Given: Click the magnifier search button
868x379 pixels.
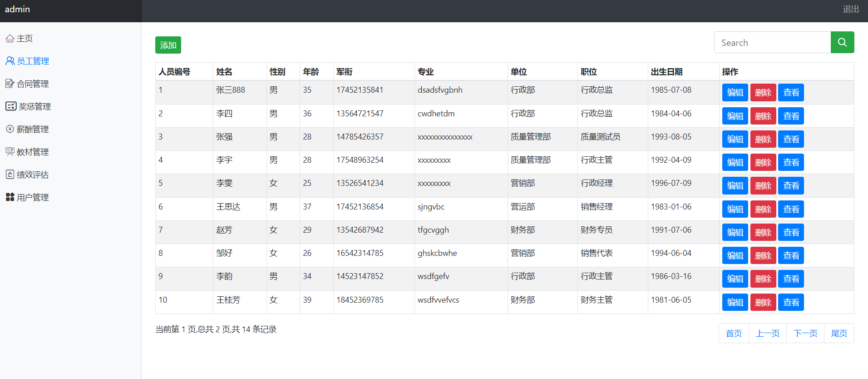Looking at the screenshot, I should (842, 42).
